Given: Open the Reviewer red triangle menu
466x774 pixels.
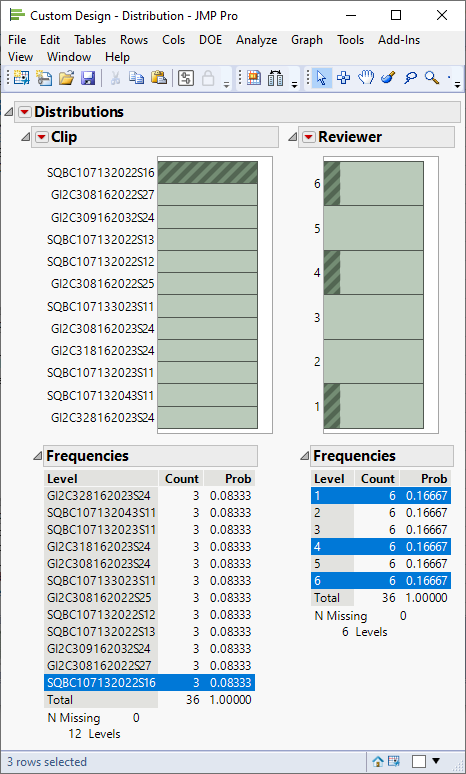Looking at the screenshot, I should (309, 137).
